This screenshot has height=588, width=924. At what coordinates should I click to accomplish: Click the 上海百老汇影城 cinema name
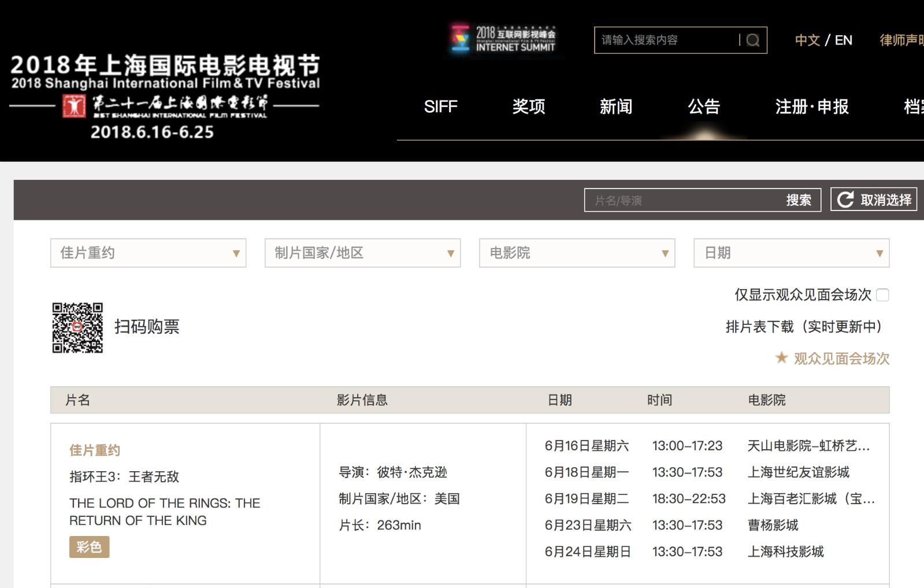811,499
